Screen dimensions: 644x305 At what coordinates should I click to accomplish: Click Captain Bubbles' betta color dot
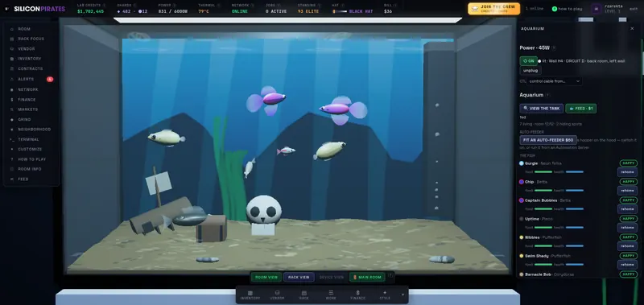coord(522,200)
